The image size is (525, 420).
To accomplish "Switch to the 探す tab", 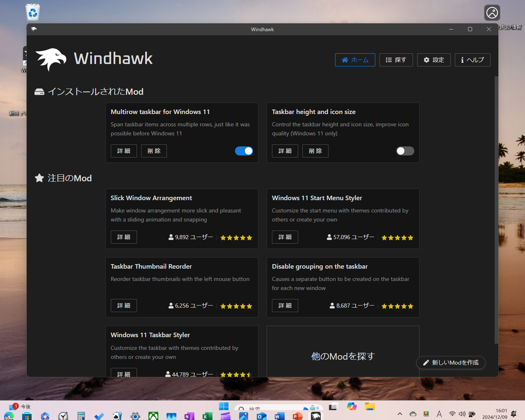I will pyautogui.click(x=396, y=59).
